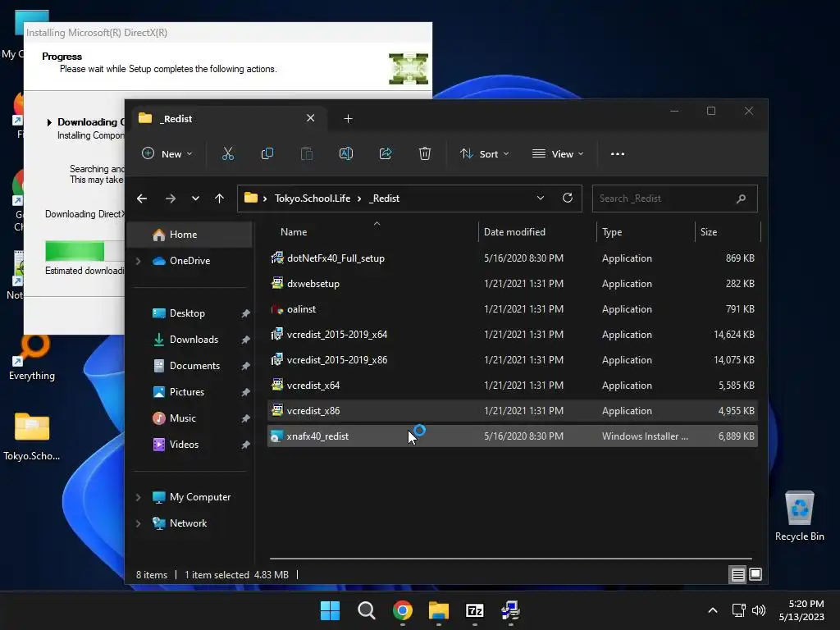Select the vcredist_2015-2019_x64 file

512,335
